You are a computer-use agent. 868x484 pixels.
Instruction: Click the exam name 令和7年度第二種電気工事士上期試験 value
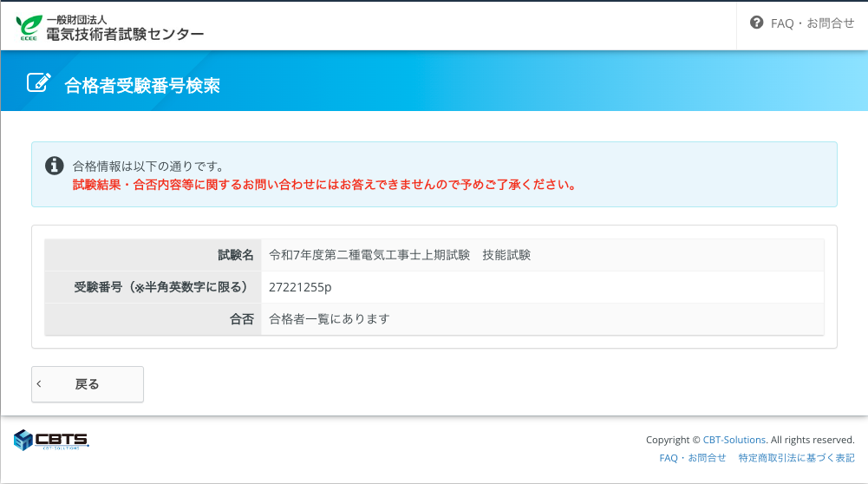369,255
